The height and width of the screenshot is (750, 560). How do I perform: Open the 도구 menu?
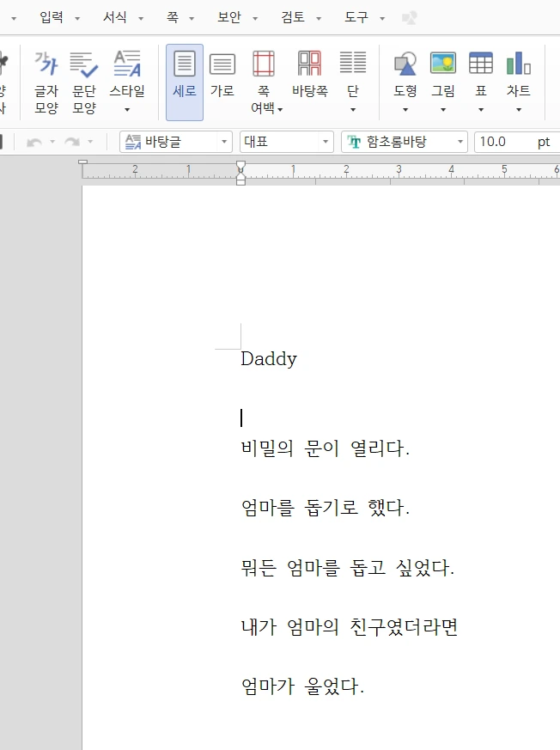(356, 18)
